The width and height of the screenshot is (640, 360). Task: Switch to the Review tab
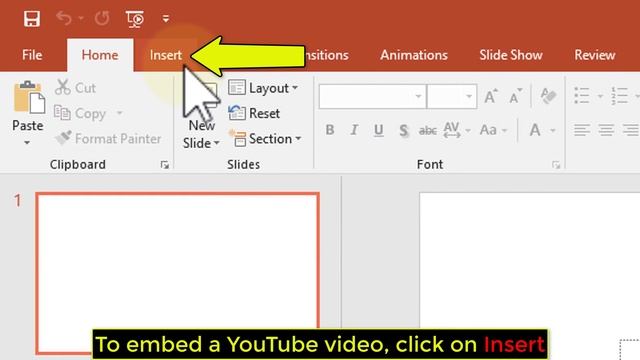pos(595,55)
